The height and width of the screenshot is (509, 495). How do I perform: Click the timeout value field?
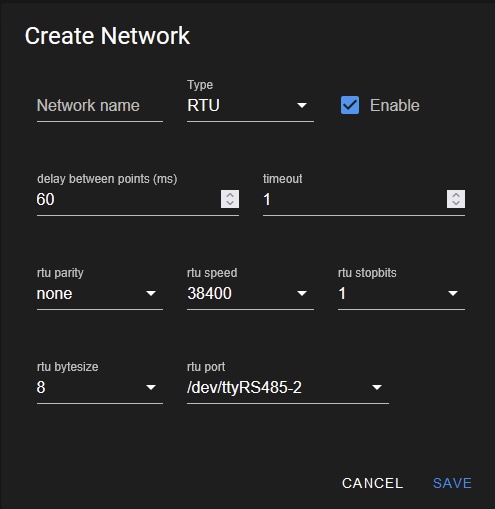coord(354,200)
